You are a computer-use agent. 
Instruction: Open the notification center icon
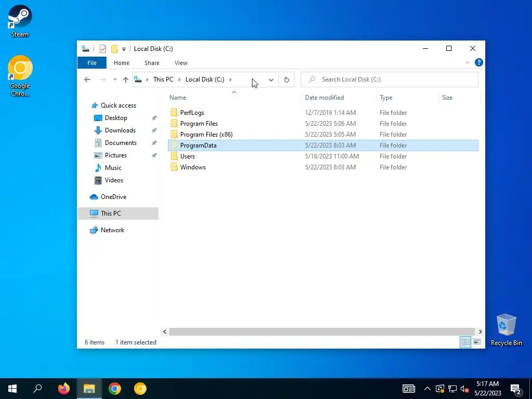pyautogui.click(x=516, y=390)
